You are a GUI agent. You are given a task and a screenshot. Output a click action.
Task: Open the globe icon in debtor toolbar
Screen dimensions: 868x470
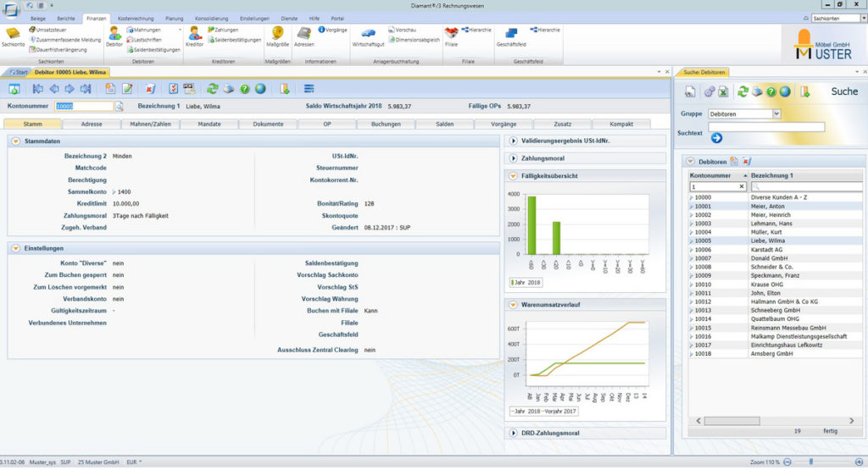click(x=260, y=89)
